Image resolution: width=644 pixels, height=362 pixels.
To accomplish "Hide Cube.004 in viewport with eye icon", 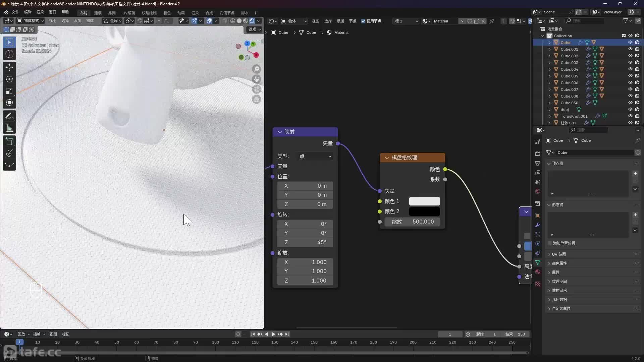I will click(630, 69).
